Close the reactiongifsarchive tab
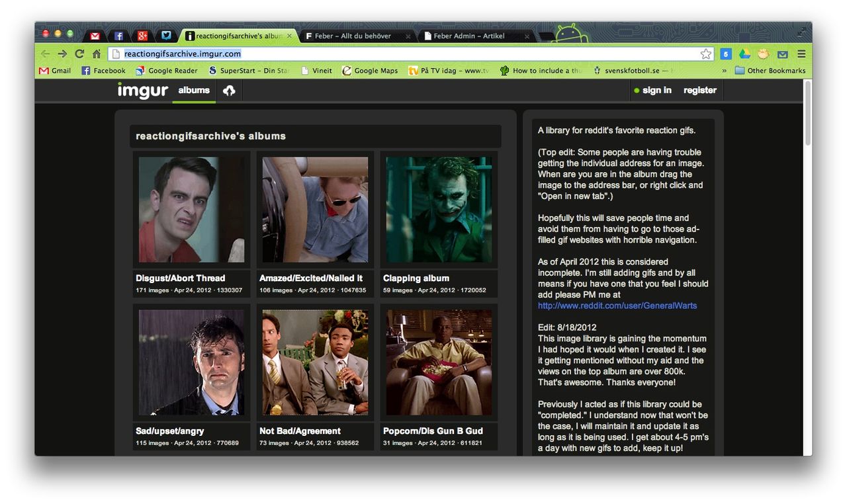 pos(289,36)
